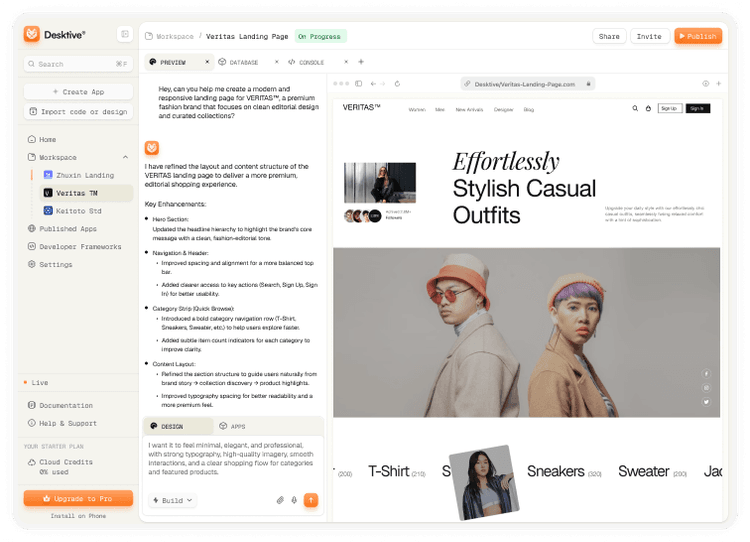The image size is (750, 542).
Task: Click the Create App button
Action: (x=78, y=91)
